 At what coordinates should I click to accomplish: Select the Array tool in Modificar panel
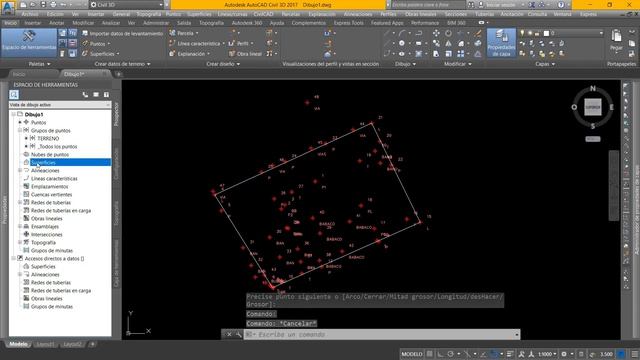[x=460, y=53]
